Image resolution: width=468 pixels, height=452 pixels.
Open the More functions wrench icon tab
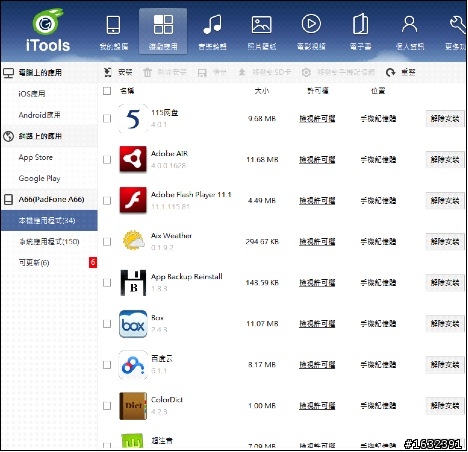tap(456, 32)
